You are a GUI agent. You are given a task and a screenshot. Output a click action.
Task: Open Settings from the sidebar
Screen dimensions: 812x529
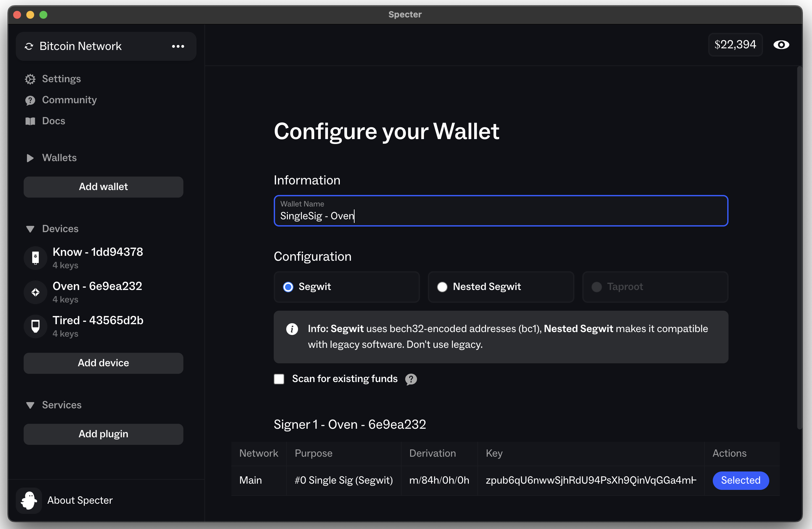pyautogui.click(x=61, y=79)
